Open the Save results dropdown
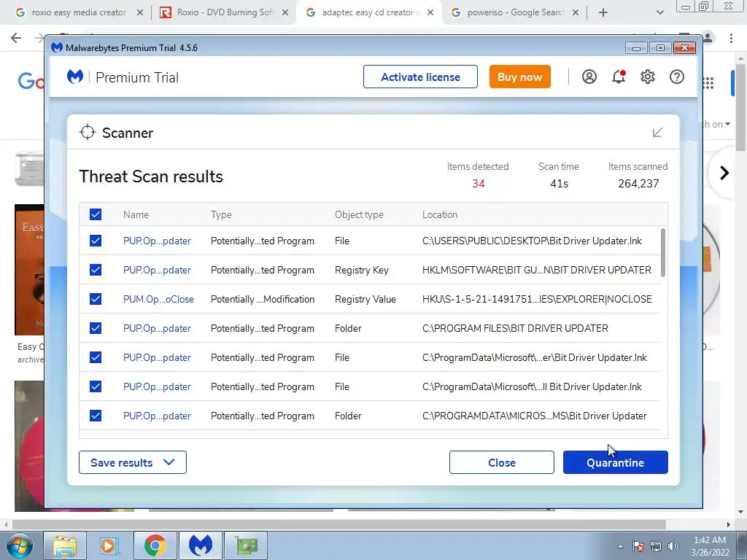Screen dimensions: 747x560 coord(133,462)
